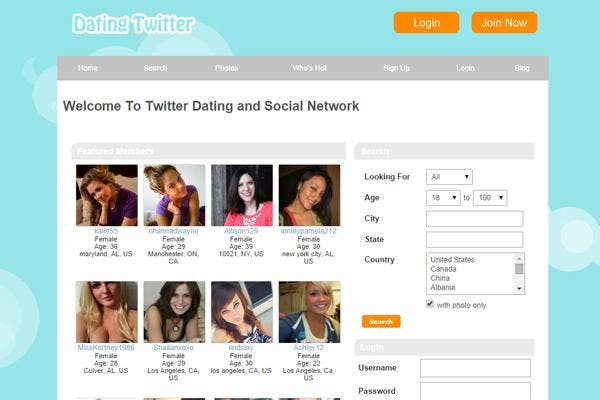Open the minimum age dropdown showing 18
600x400 pixels.
[443, 198]
